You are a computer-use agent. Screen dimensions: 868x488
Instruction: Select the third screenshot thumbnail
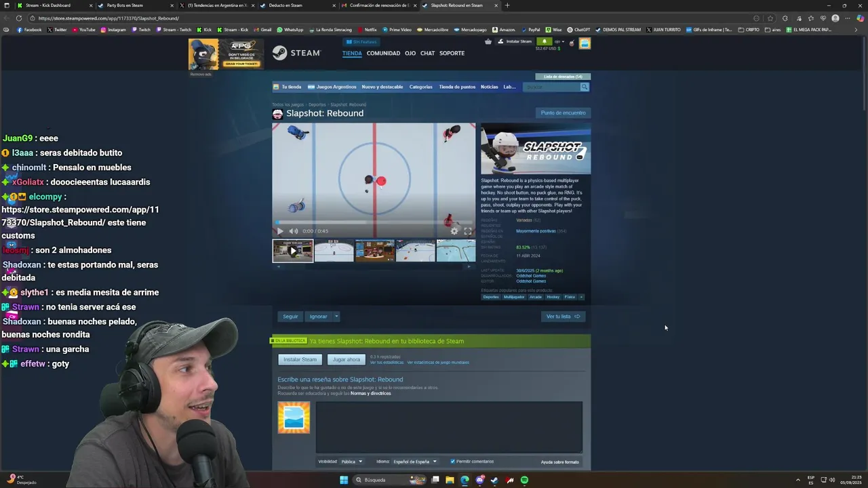coord(374,251)
